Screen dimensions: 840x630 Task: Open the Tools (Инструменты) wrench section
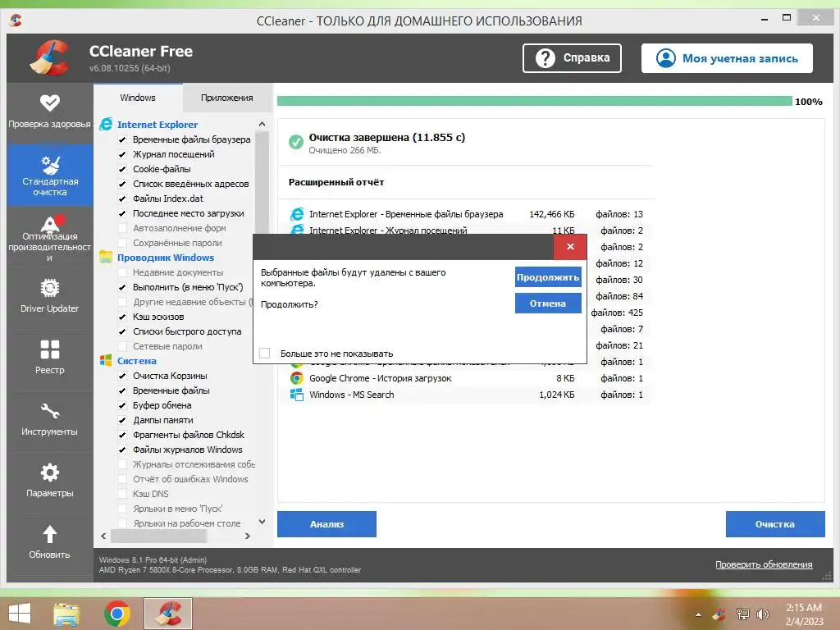[50, 418]
